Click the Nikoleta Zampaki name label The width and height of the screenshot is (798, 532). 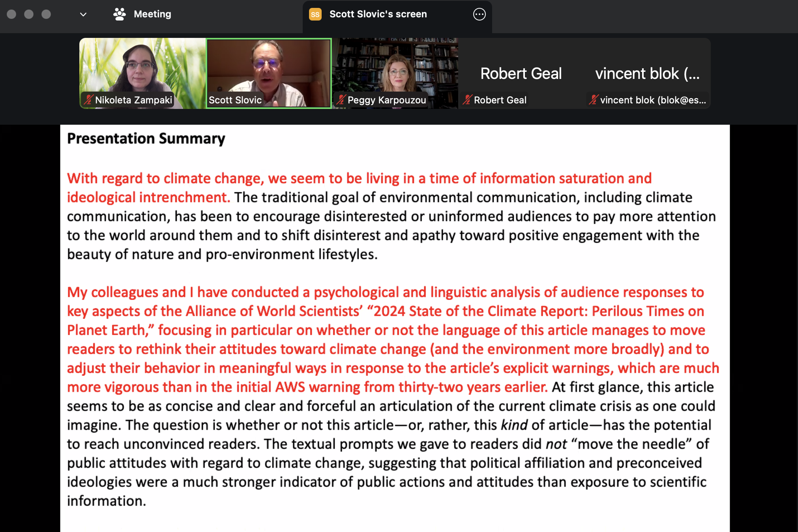[x=133, y=100]
